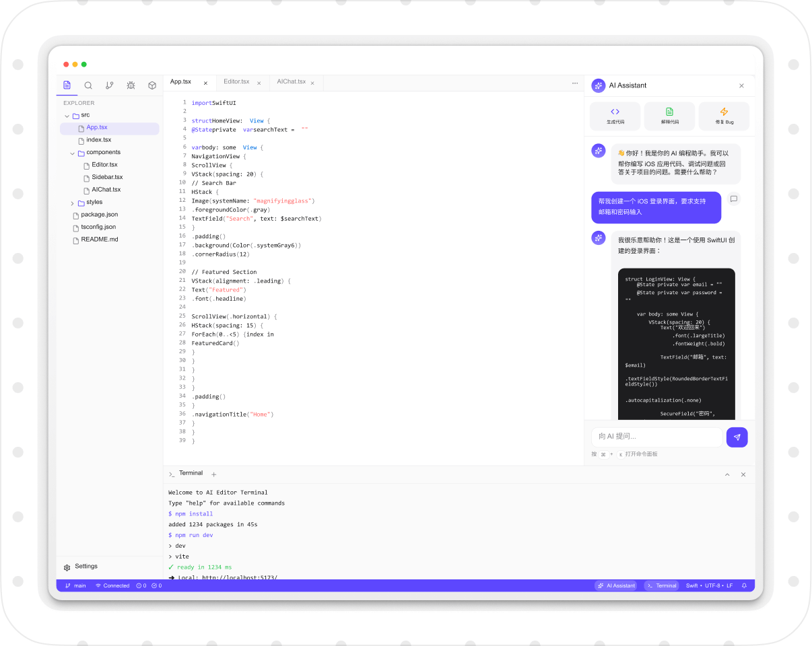The height and width of the screenshot is (646, 812).
Task: Click the send message arrow button
Action: (x=737, y=437)
